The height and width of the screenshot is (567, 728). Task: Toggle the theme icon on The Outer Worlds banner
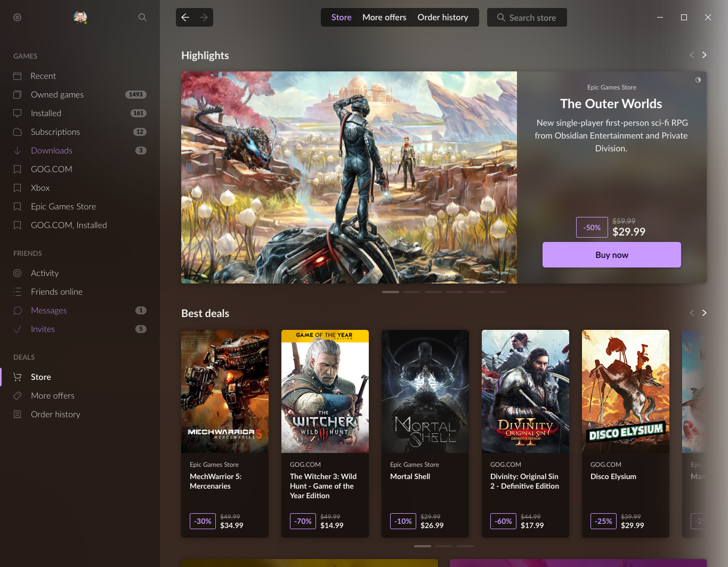click(698, 80)
